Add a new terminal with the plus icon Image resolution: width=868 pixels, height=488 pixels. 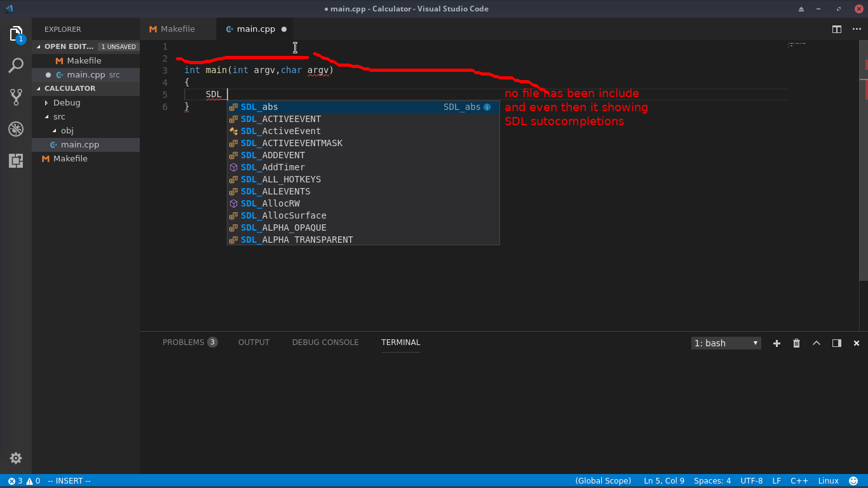776,343
